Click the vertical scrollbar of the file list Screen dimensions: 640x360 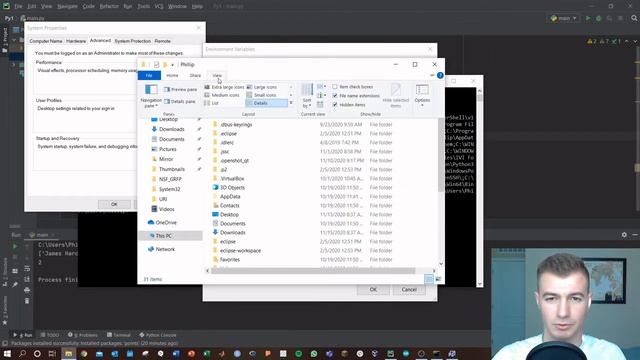coord(440,155)
